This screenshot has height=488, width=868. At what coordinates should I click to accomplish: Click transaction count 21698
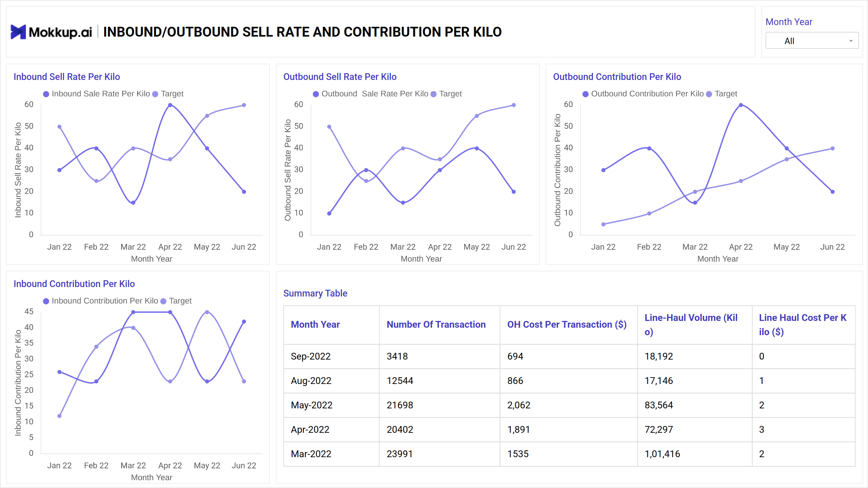(400, 405)
